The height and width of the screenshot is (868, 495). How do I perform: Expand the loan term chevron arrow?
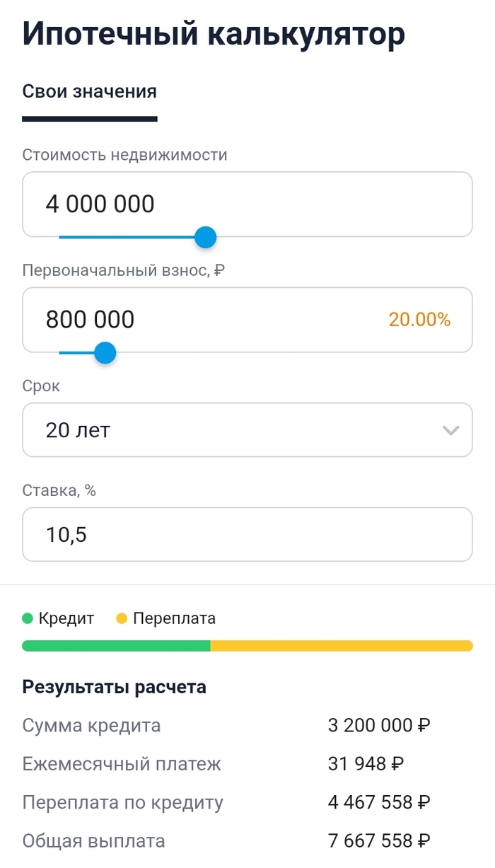[450, 430]
